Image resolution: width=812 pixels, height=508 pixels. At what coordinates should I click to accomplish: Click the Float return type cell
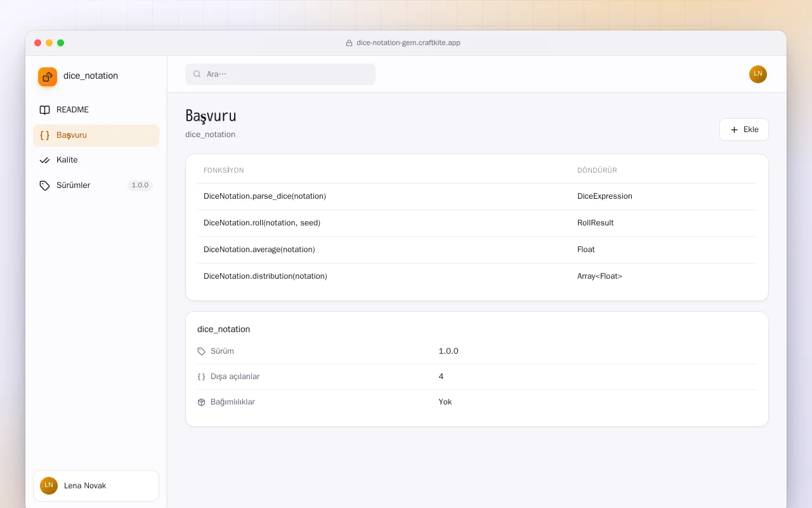[x=586, y=250]
